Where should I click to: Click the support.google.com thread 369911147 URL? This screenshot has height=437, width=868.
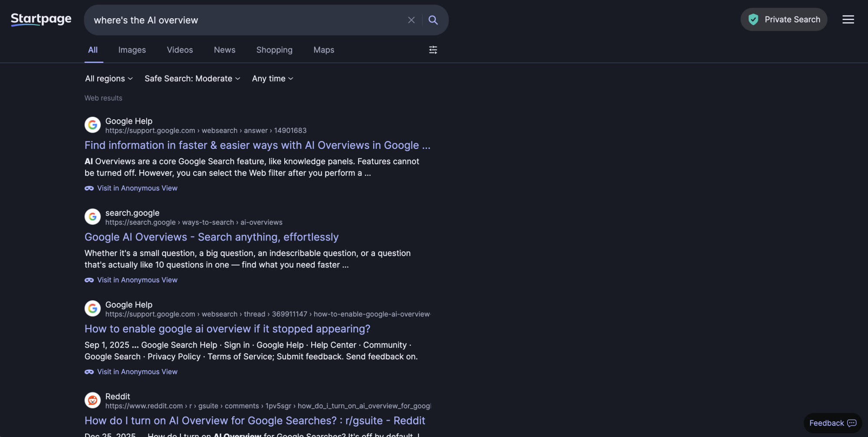pos(268,314)
